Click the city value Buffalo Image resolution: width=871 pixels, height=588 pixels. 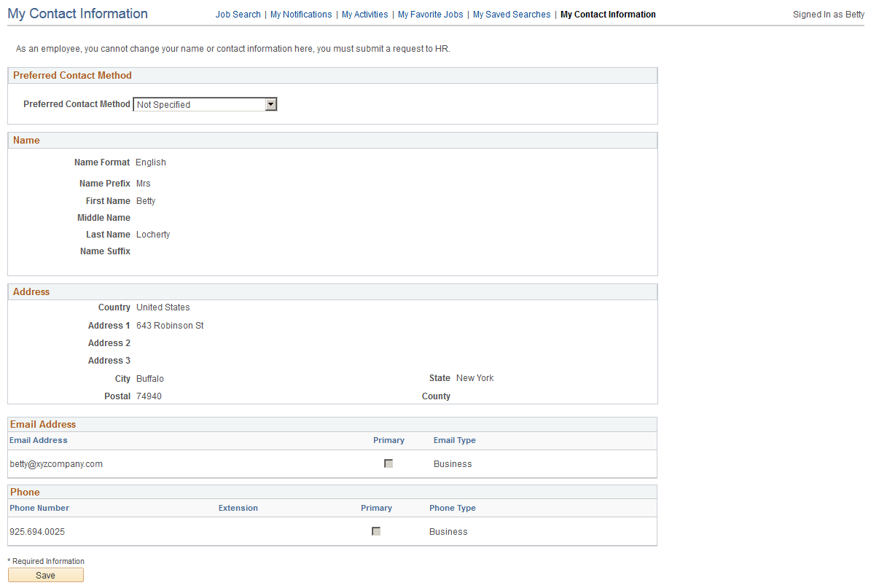tap(150, 379)
